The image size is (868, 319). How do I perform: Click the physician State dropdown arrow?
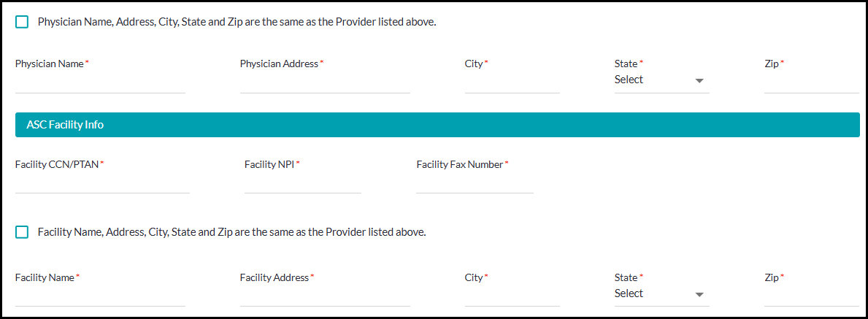tap(699, 81)
